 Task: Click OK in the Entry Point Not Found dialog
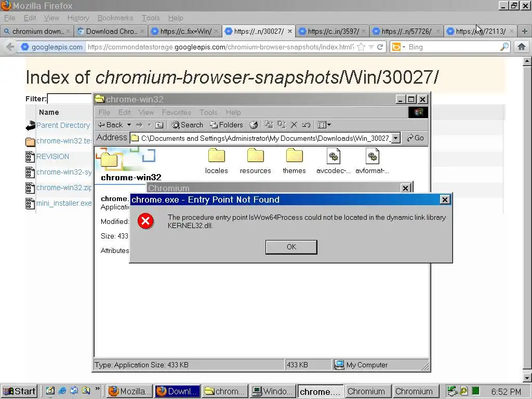[x=291, y=247]
